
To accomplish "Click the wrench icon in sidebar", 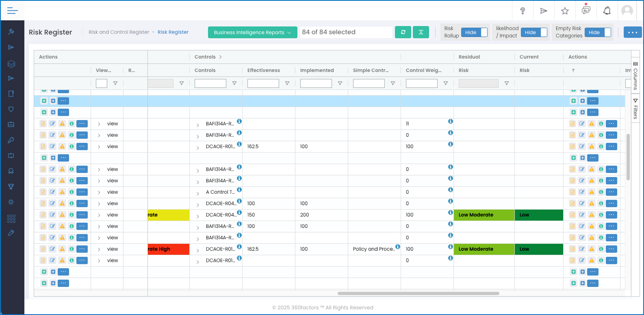I will [11, 233].
